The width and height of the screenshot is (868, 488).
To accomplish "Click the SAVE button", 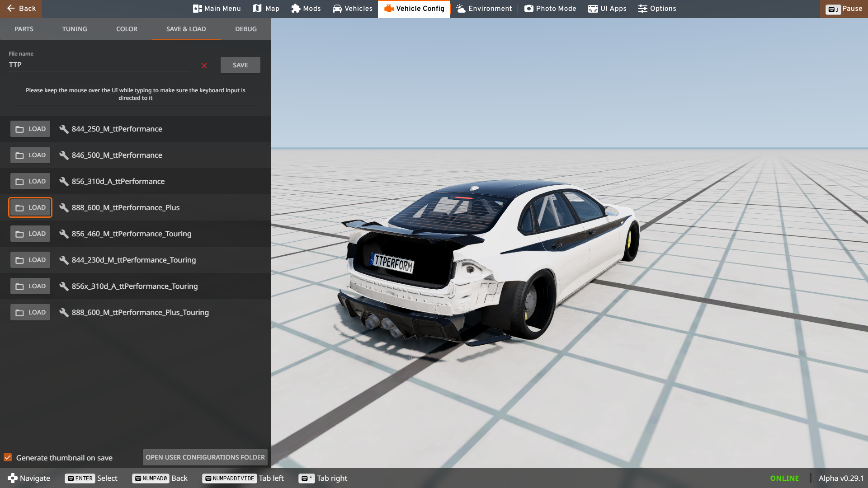I will coord(240,65).
